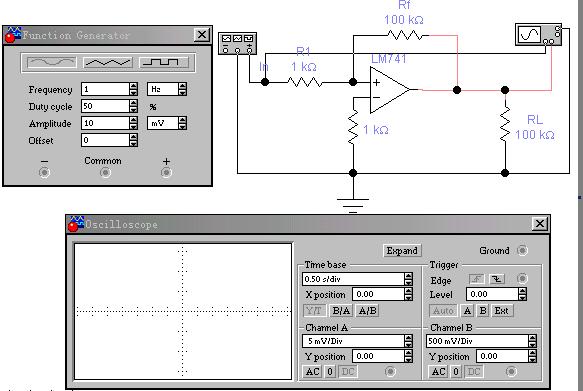Image resolution: width=583 pixels, height=391 pixels.
Task: Click the LM741 op-amp symbol
Action: click(390, 90)
